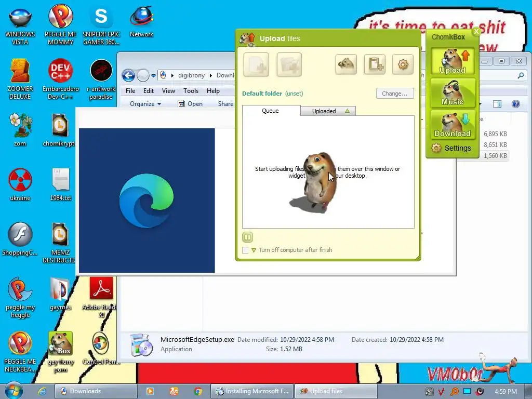Viewport: 532px width, 399px height.
Task: Open ZOOMER DELUXE desktop icon
Action: coord(20,79)
